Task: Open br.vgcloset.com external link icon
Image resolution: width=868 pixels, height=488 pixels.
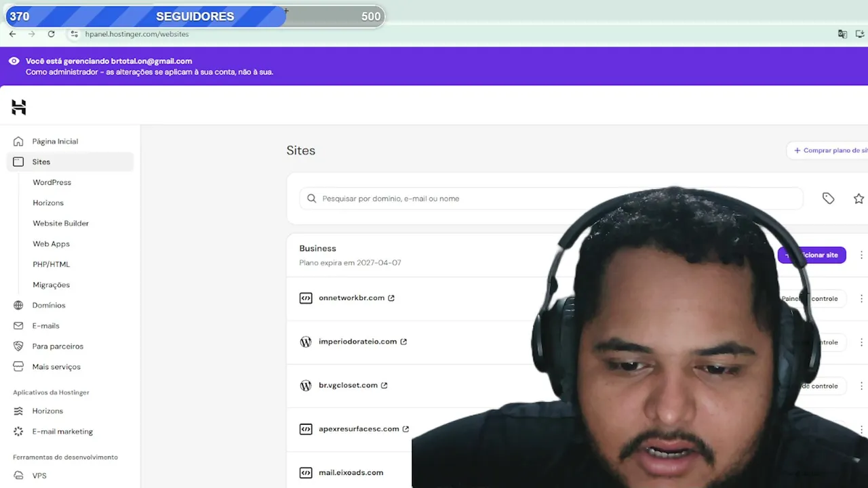Action: pos(384,386)
